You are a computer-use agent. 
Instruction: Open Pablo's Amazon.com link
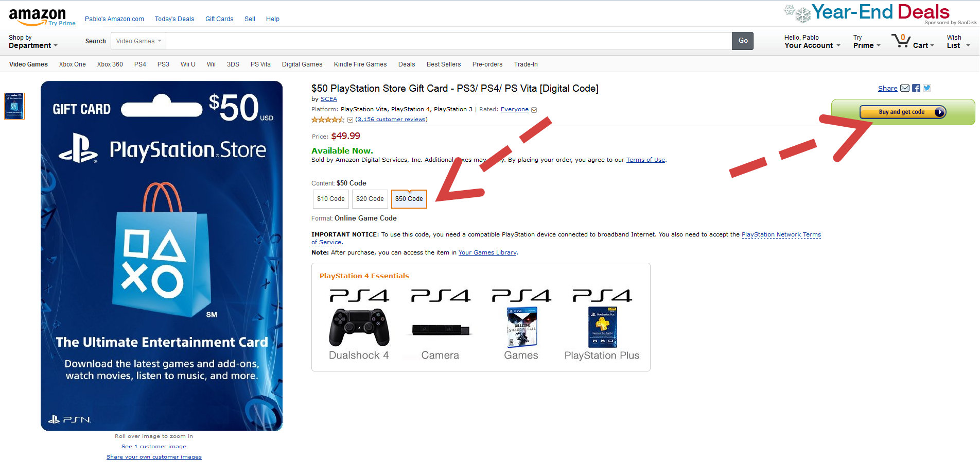point(114,19)
